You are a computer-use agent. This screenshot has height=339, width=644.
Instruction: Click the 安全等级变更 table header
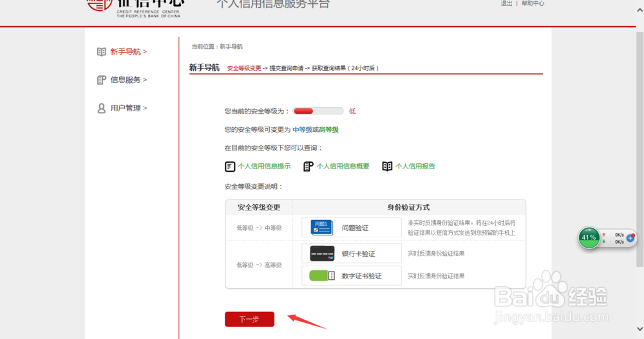(x=259, y=207)
